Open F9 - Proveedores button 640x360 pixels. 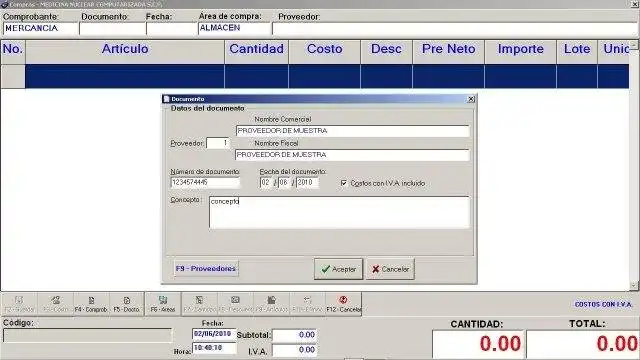coord(206,269)
